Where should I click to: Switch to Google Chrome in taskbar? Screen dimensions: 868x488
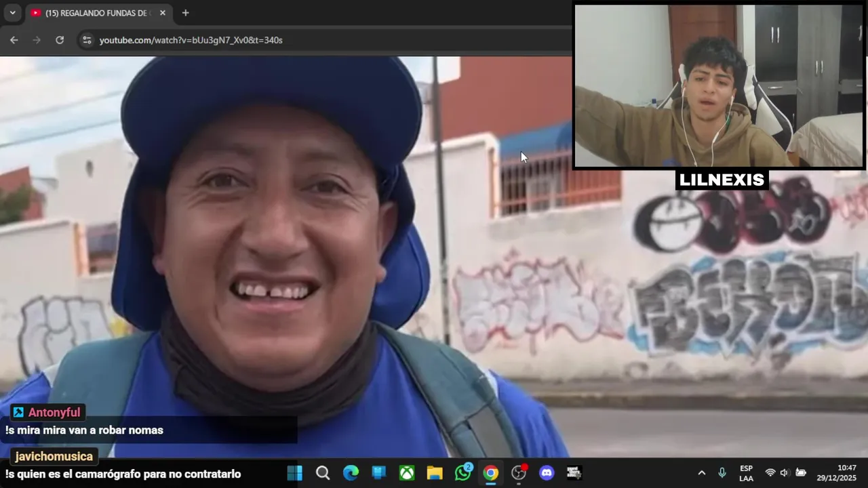[x=491, y=473]
